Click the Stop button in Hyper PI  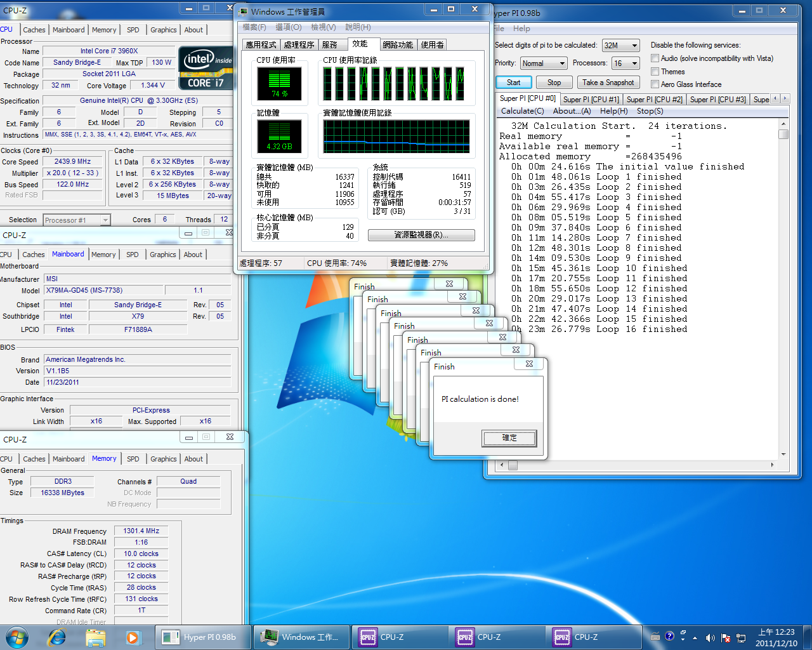click(x=554, y=83)
